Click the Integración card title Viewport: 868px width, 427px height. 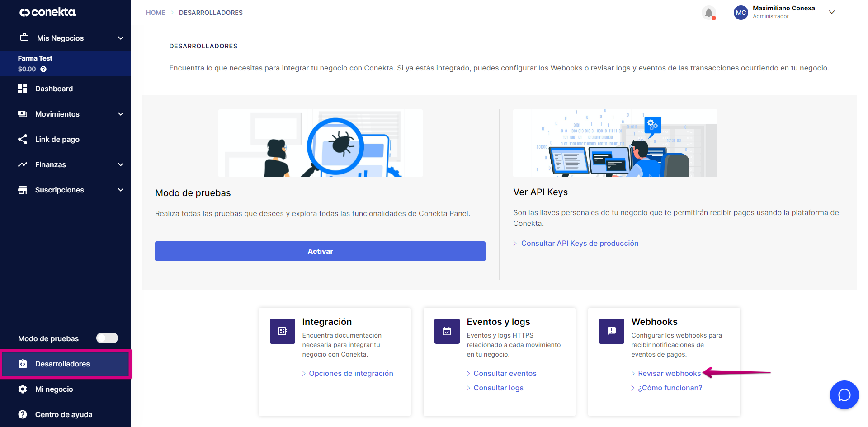pyautogui.click(x=327, y=322)
